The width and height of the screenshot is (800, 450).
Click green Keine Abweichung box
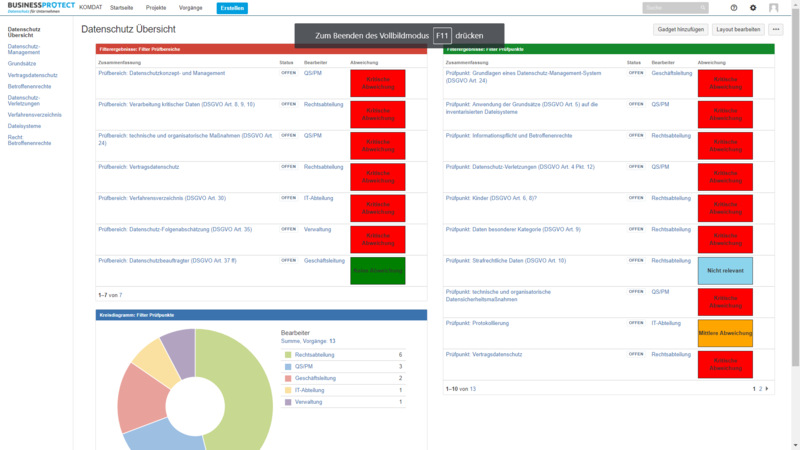(x=378, y=270)
